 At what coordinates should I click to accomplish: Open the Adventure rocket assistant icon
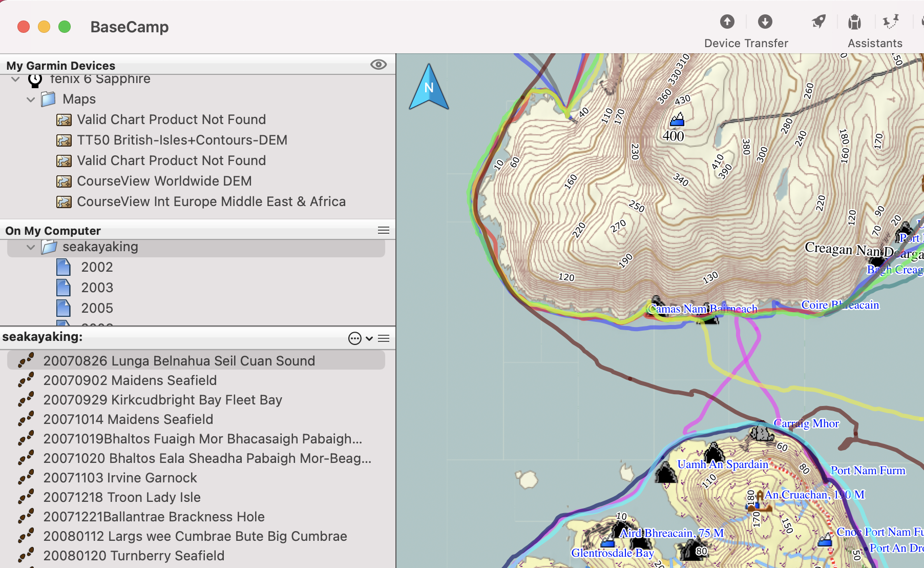click(x=818, y=22)
